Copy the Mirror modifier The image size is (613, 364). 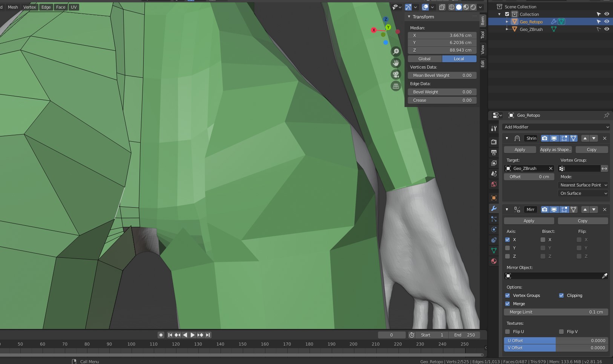point(582,221)
